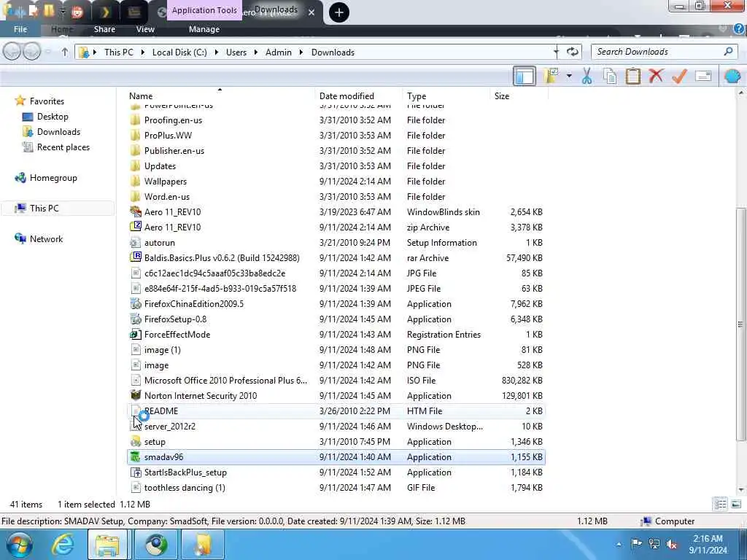Click the back navigation button
This screenshot has width=747, height=560.
pos(12,52)
